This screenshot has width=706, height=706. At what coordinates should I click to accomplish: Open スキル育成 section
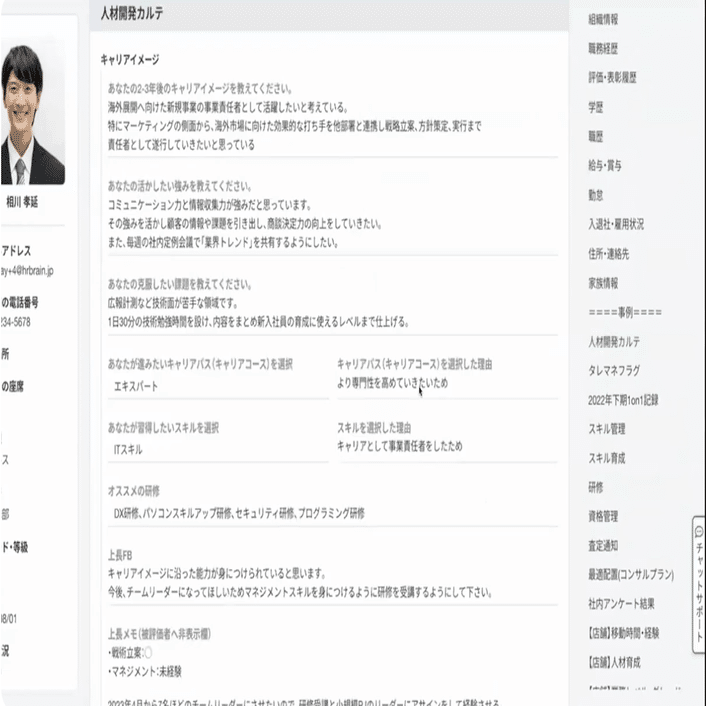tap(606, 458)
